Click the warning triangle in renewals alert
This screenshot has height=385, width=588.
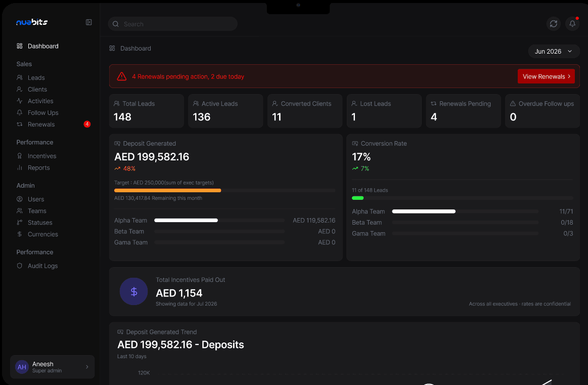click(122, 76)
